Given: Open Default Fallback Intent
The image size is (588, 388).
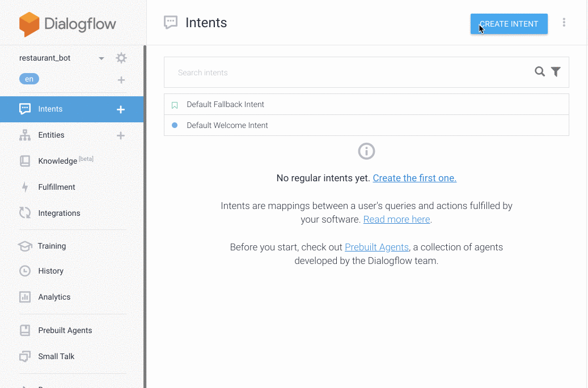Looking at the screenshot, I should (366, 104).
